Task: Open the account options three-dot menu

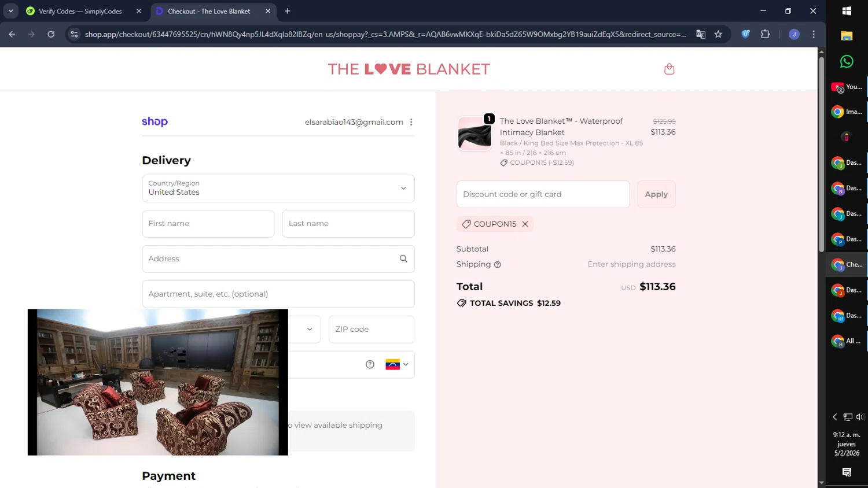Action: 411,122
